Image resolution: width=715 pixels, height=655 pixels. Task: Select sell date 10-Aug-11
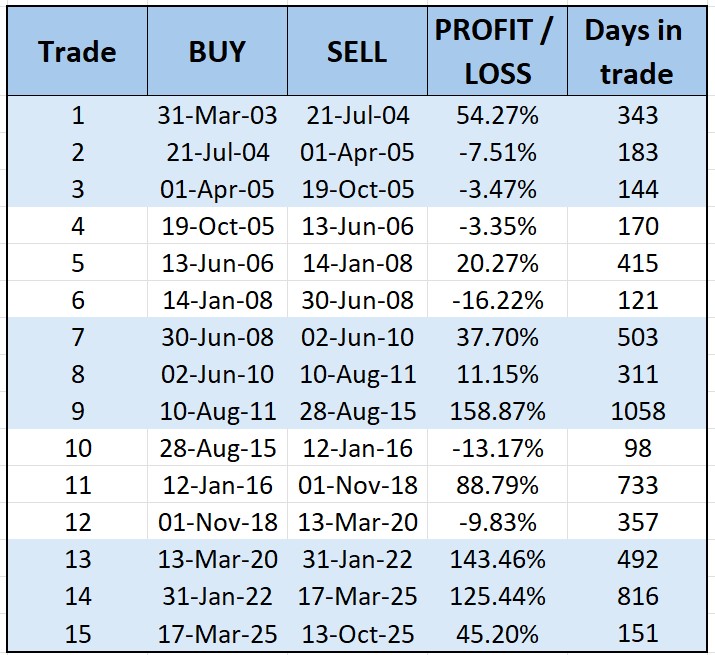pyautogui.click(x=355, y=374)
